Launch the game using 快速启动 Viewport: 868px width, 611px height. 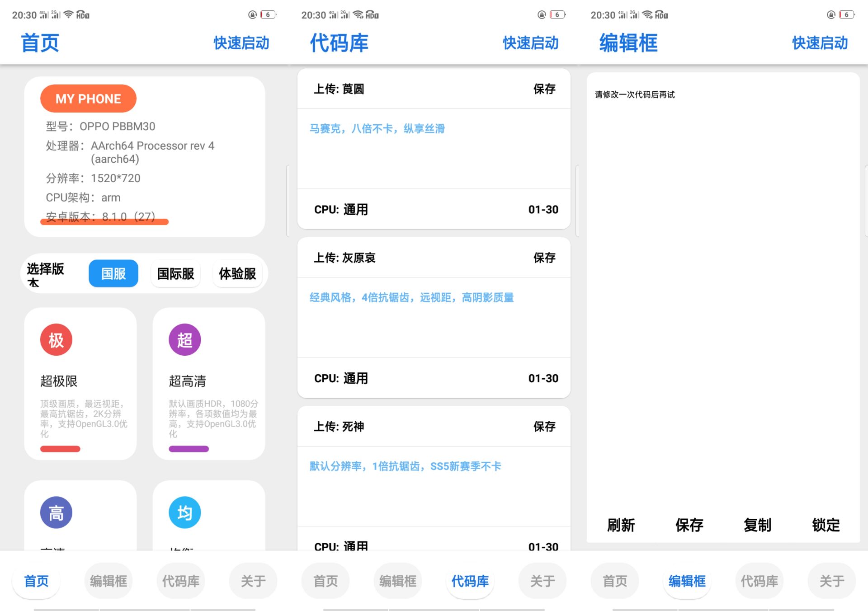point(241,43)
